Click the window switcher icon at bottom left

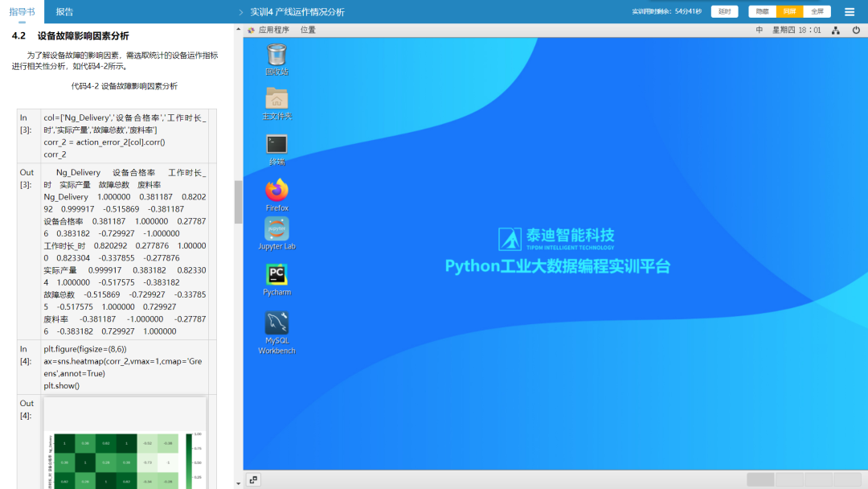pos(253,479)
